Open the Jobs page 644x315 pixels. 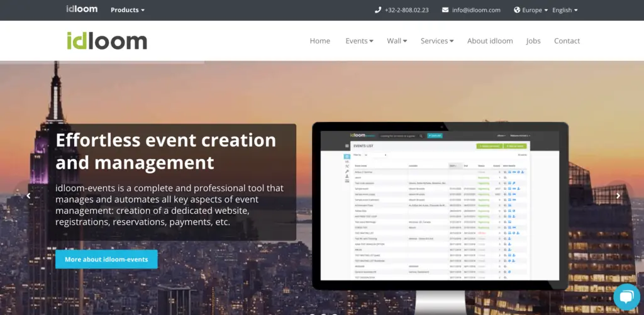533,41
